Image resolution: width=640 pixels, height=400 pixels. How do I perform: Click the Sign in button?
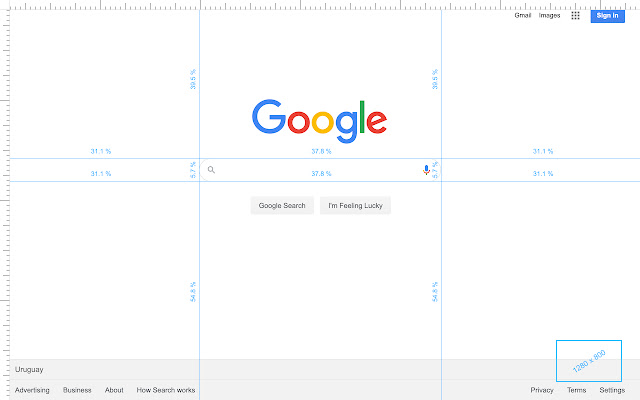click(607, 16)
